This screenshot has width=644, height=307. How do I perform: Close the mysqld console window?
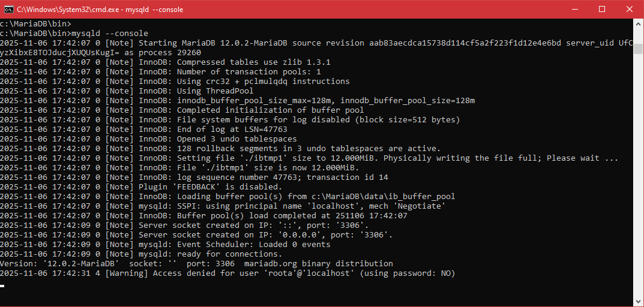(x=630, y=9)
